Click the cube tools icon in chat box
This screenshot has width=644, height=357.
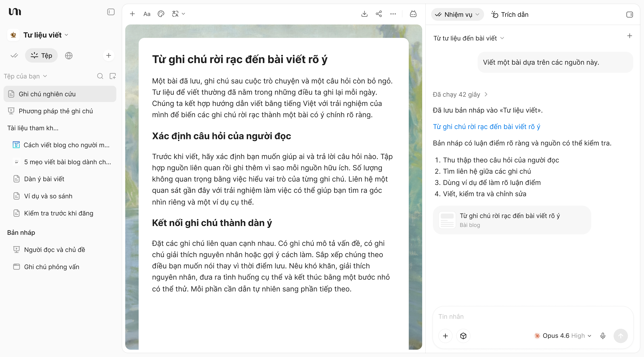pyautogui.click(x=463, y=336)
